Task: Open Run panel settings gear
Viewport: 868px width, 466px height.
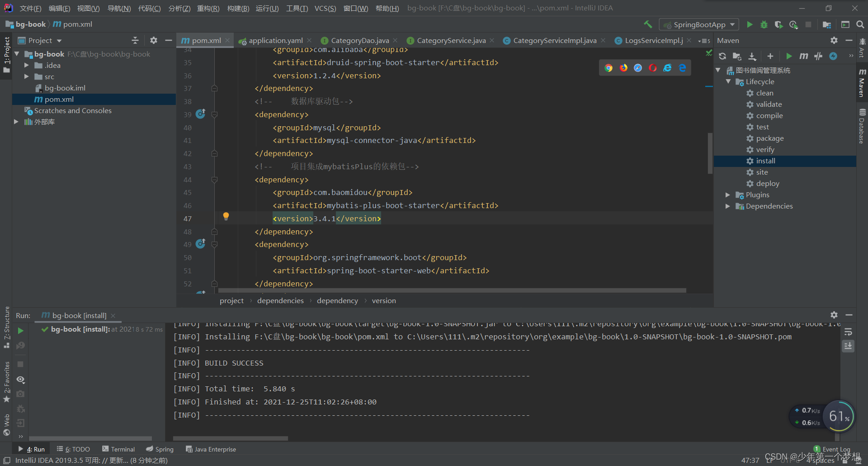Action: point(834,315)
